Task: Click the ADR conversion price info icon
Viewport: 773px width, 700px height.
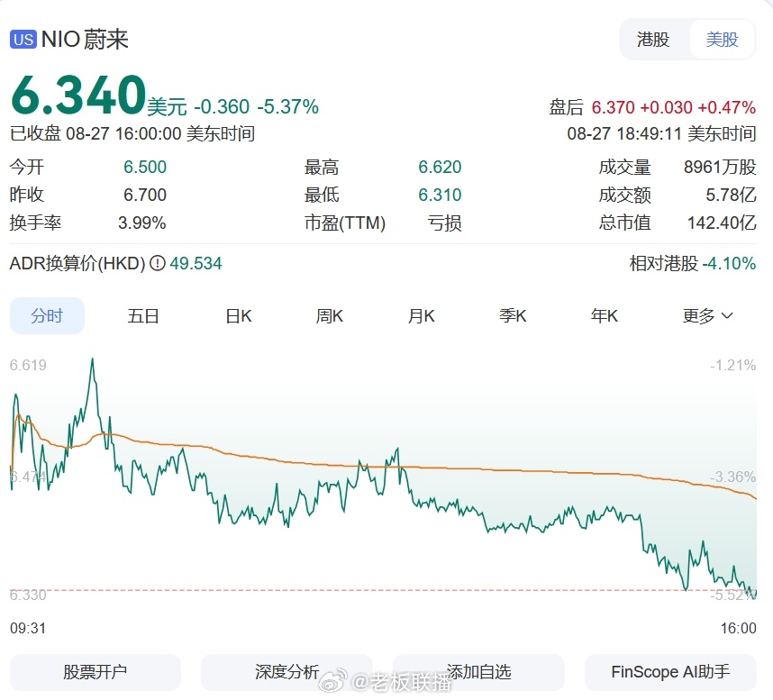Action: pyautogui.click(x=158, y=263)
